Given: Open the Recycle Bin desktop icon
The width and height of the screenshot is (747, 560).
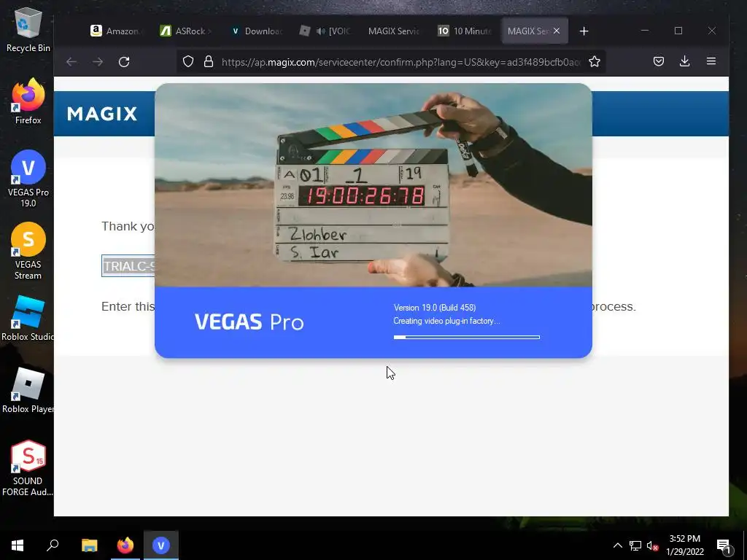Looking at the screenshot, I should coord(28,29).
